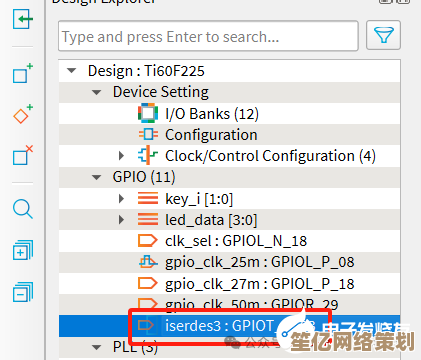
Task: Collapse the Device Setting node
Action: coord(96,92)
